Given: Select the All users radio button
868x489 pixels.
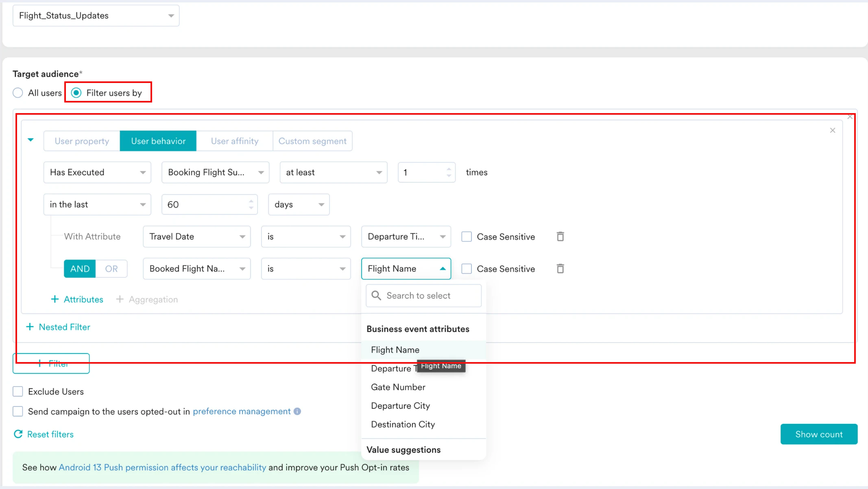Looking at the screenshot, I should click(18, 93).
